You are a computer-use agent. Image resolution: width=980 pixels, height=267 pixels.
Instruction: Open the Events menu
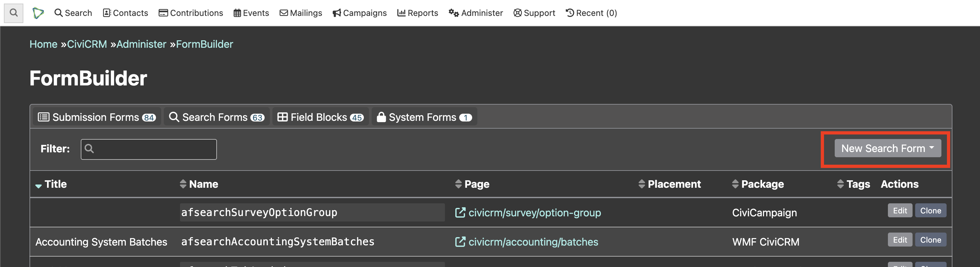(x=251, y=13)
